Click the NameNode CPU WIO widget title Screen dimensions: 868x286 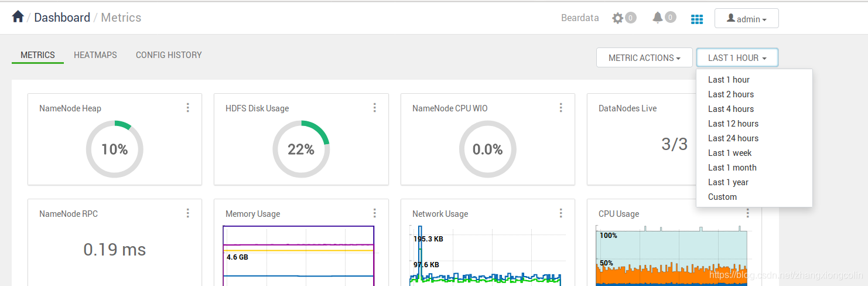tap(450, 108)
